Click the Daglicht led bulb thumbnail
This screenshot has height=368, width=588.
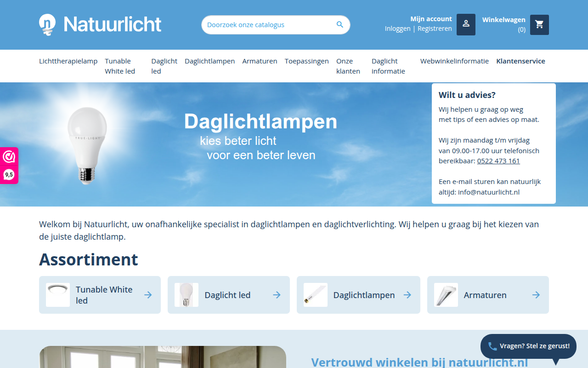point(187,295)
